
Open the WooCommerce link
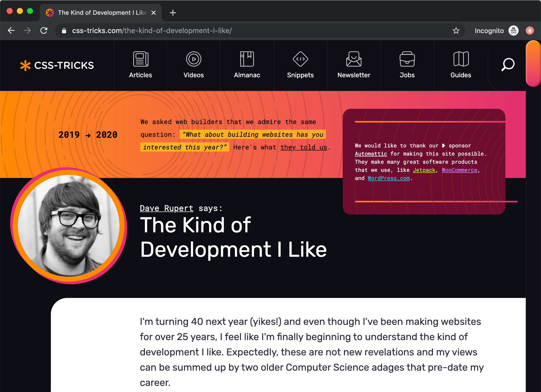click(459, 170)
